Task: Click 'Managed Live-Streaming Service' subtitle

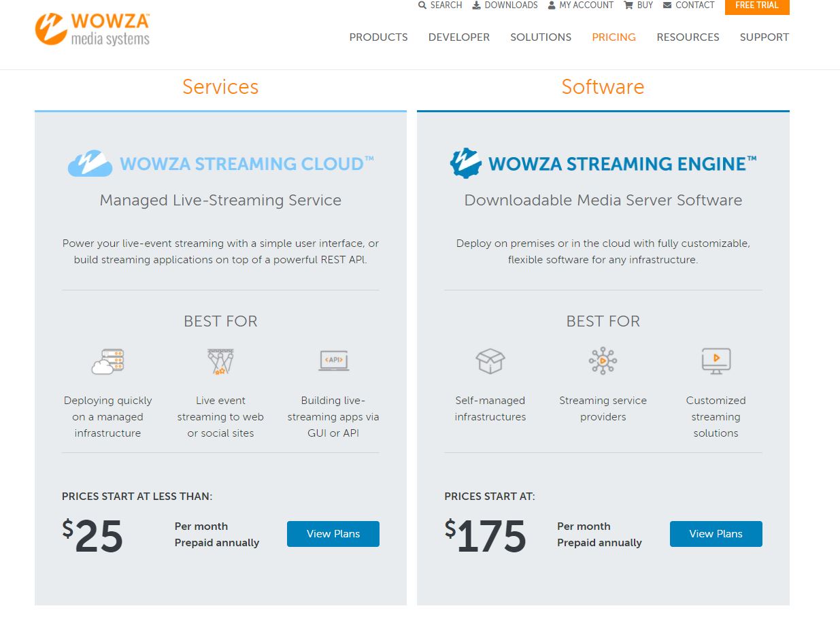Action: pos(220,201)
